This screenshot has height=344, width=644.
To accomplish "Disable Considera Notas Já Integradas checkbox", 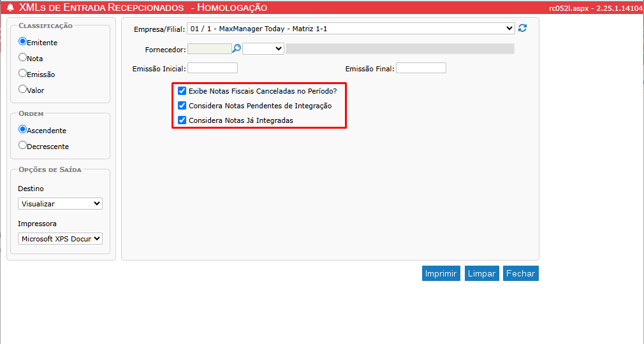I will [x=182, y=120].
